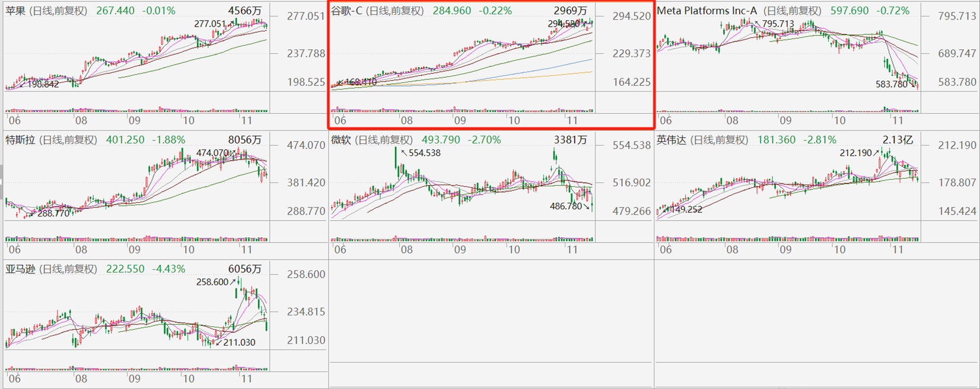
Task: Click the 795.713 high label on Meta chart
Action: pyautogui.click(x=777, y=24)
